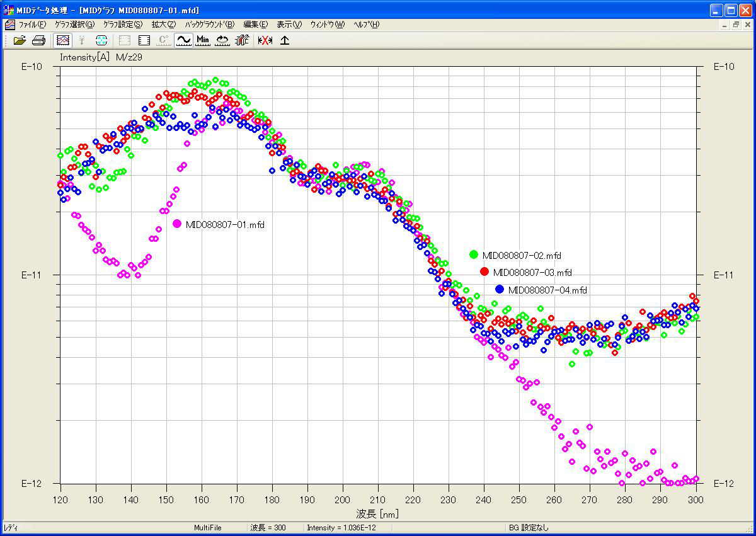The image size is (756, 536).
Task: Click the stacked graphs toolbar icon
Action: click(242, 40)
